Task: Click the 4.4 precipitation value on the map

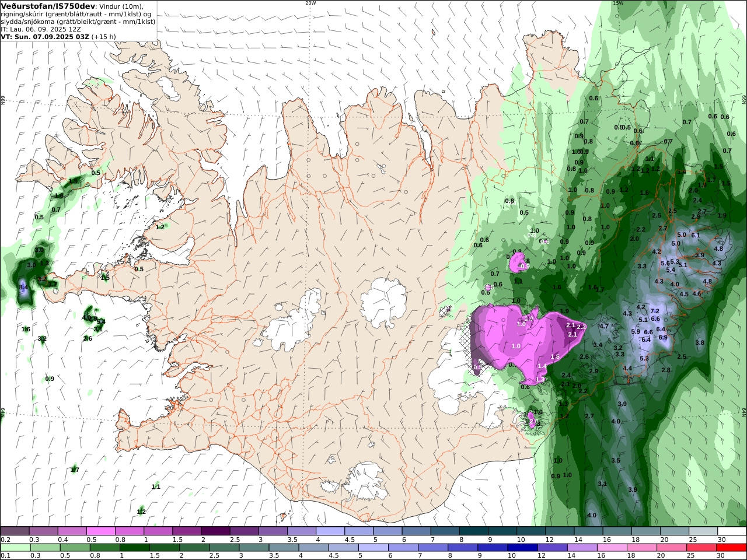Action: click(627, 369)
